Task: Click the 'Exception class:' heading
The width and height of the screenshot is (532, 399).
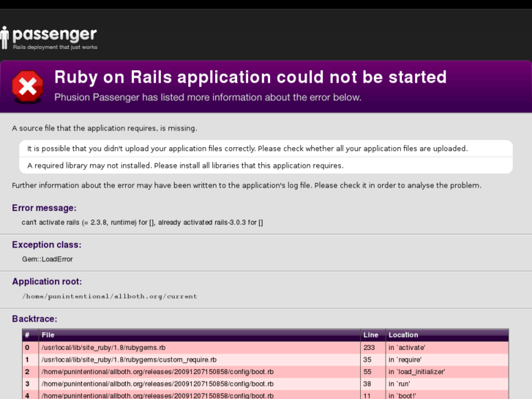Action: [x=47, y=245]
